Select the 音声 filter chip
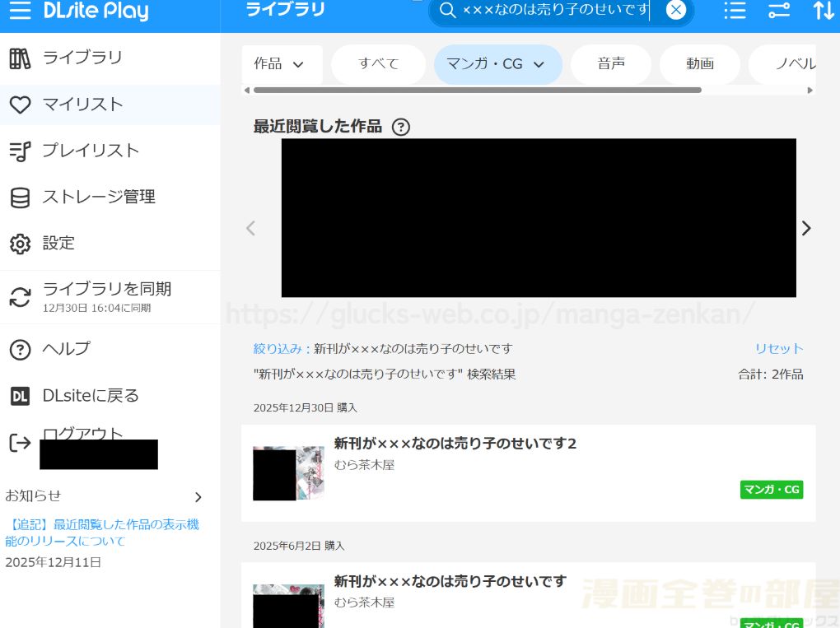 click(x=611, y=64)
